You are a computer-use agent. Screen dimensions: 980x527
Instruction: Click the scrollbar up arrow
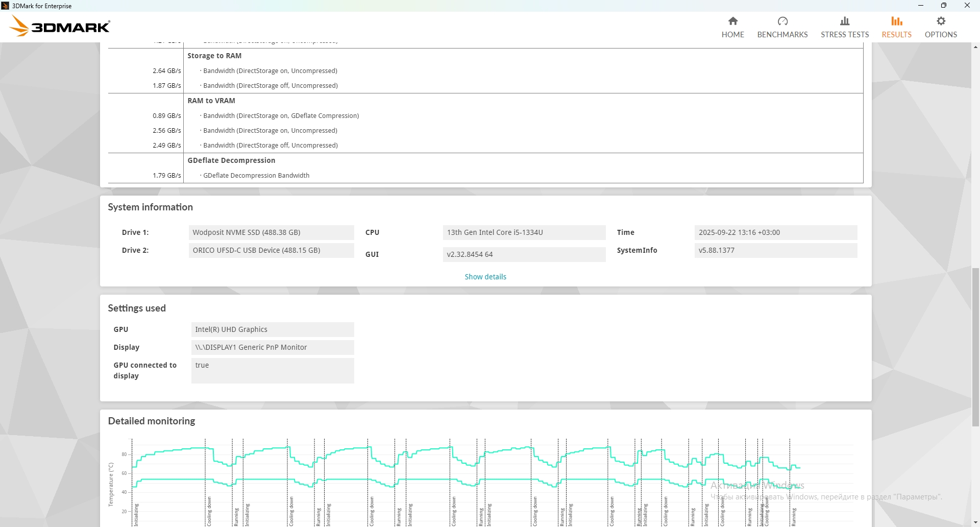(975, 47)
